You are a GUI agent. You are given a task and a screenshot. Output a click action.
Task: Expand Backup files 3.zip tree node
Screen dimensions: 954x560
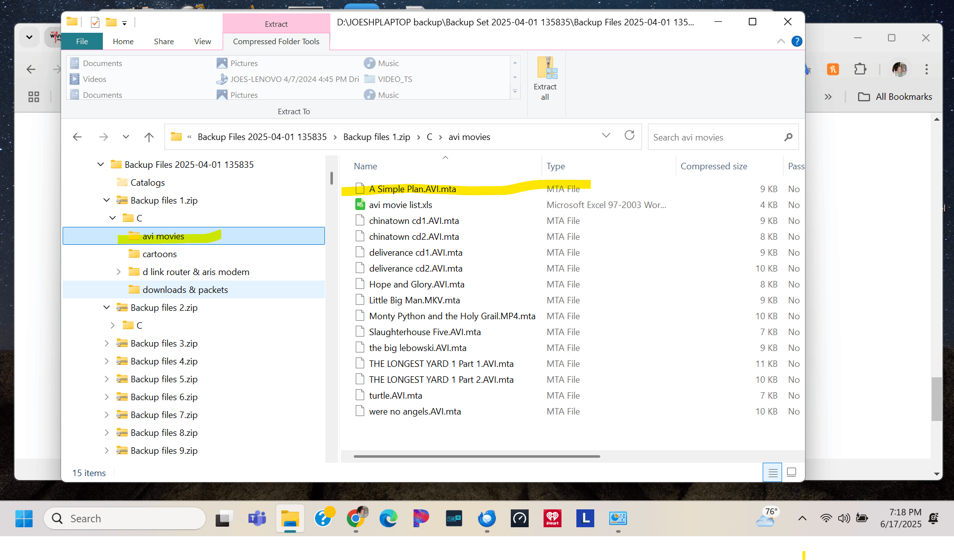tap(106, 344)
